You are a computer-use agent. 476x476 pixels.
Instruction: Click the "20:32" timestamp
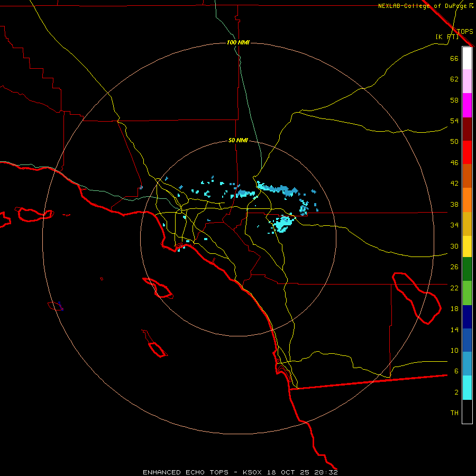[x=326, y=472]
